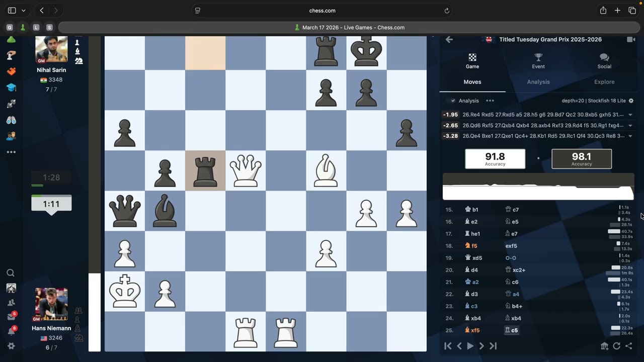Click the vertical evaluation bar beside the board

click(95, 194)
